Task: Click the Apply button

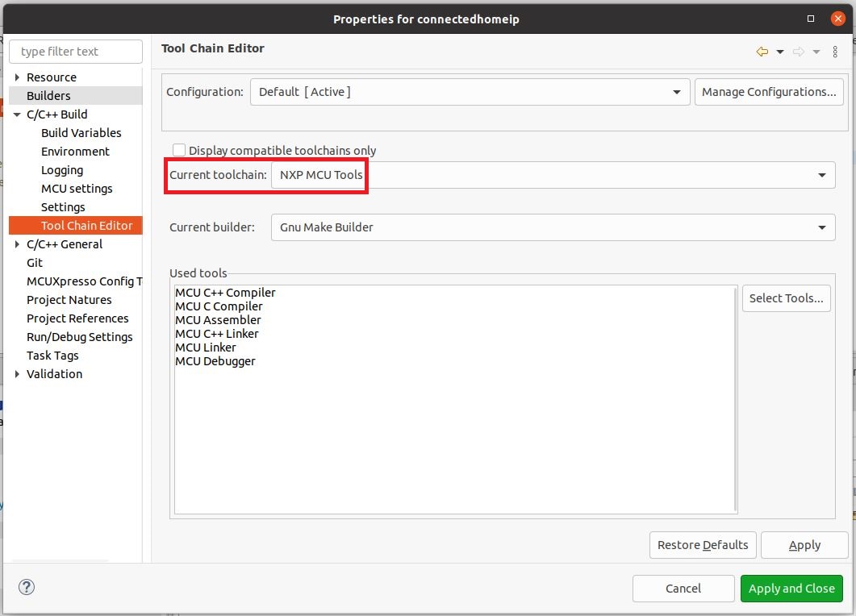Action: click(804, 544)
